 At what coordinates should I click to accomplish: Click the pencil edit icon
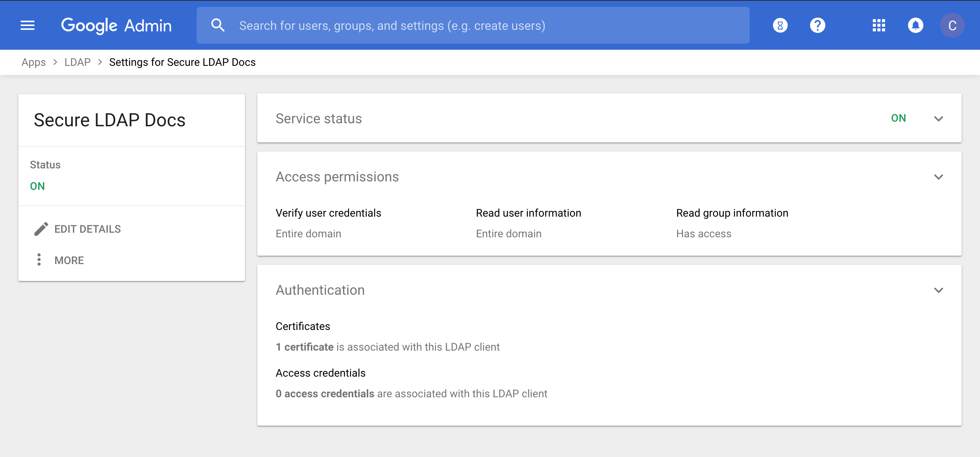coord(41,229)
